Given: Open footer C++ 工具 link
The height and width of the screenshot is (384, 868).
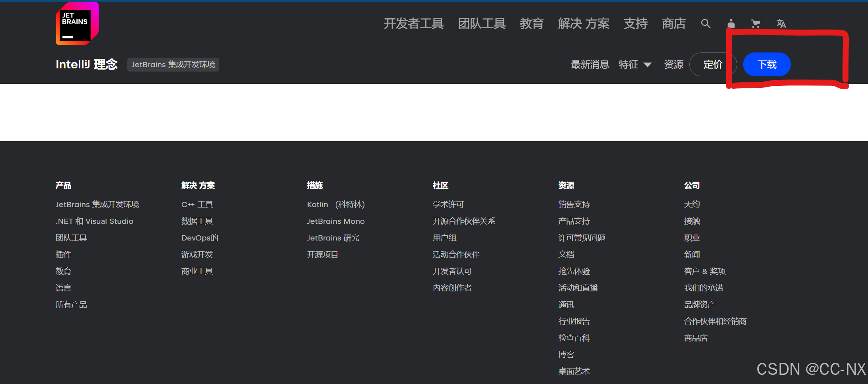Looking at the screenshot, I should point(197,204).
